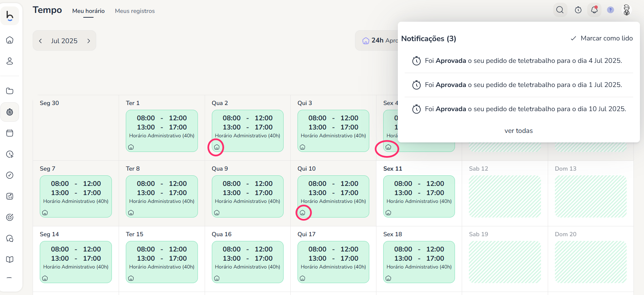Image resolution: width=644 pixels, height=295 pixels.
Task: Click Marcar como lido
Action: (x=601, y=38)
